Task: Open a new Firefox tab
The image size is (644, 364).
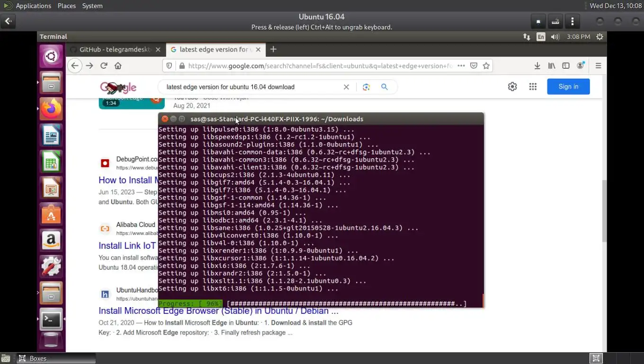Action: [273, 49]
